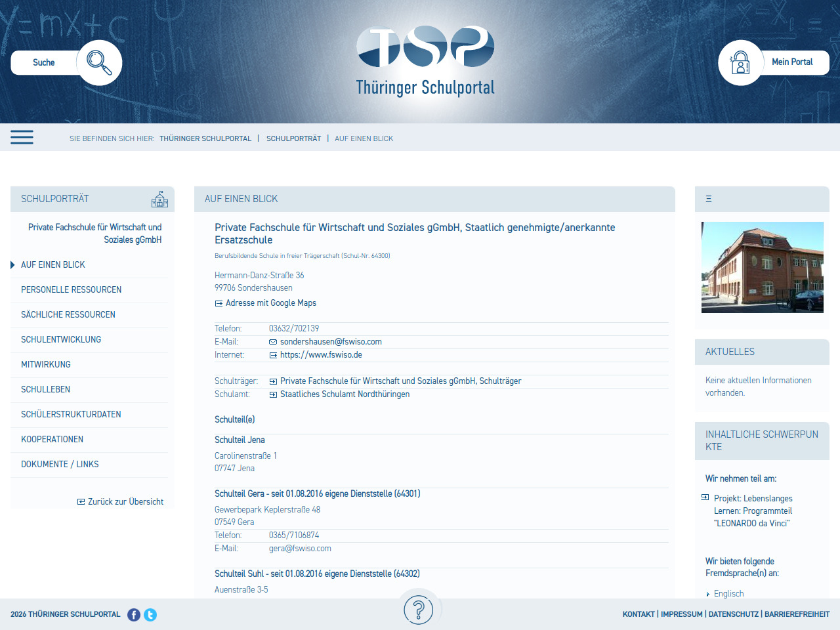Click the Thüringer Schulportal logo
This screenshot has height=630, width=840.
425,61
